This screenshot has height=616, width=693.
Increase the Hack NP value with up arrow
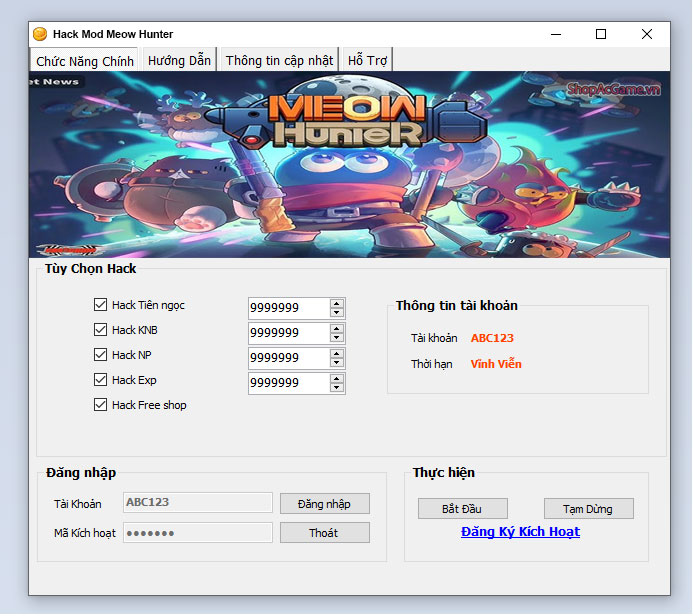(x=337, y=354)
